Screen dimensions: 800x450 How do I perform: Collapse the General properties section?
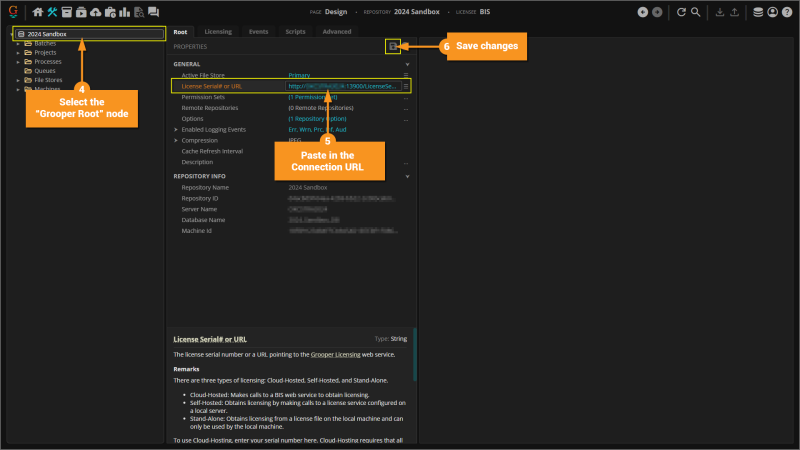click(x=406, y=64)
